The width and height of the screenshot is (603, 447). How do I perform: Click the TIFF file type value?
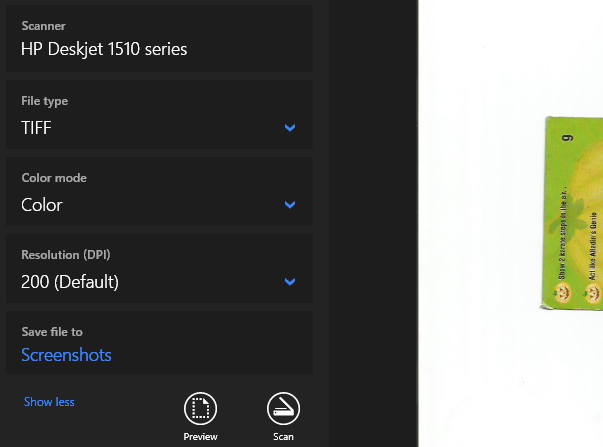click(x=36, y=128)
